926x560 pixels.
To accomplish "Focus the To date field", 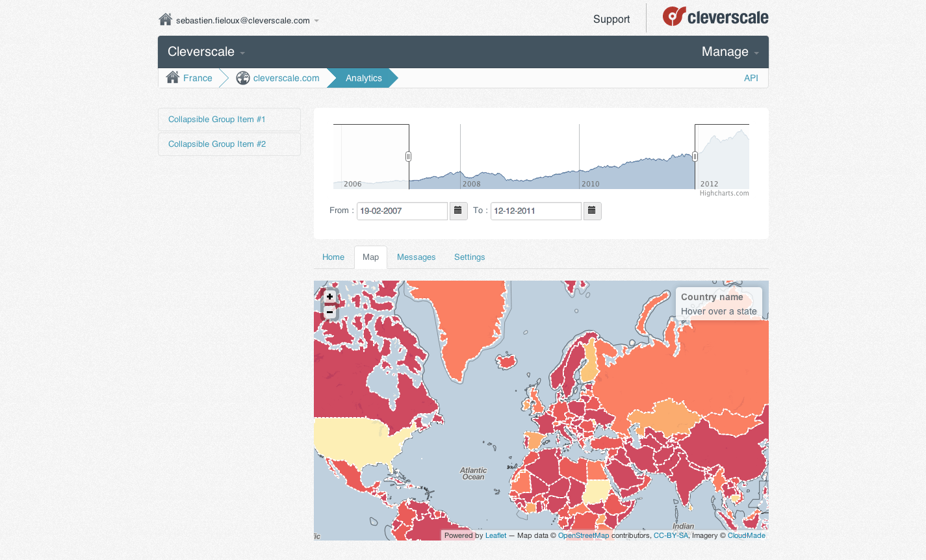I will pos(536,211).
